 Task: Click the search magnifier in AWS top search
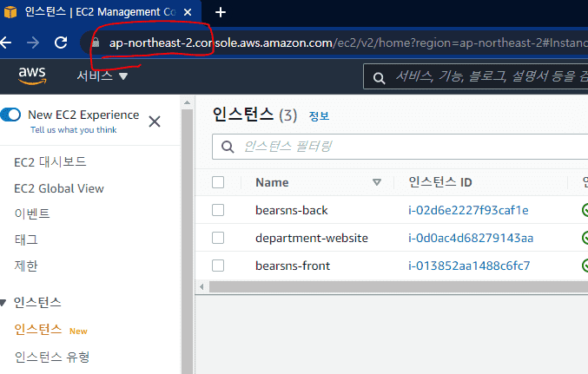379,78
